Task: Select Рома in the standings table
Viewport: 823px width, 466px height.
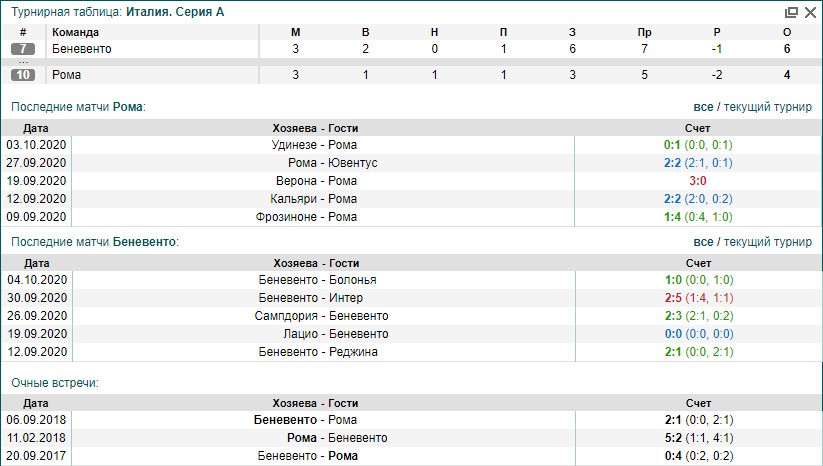Action: pyautogui.click(x=66, y=75)
